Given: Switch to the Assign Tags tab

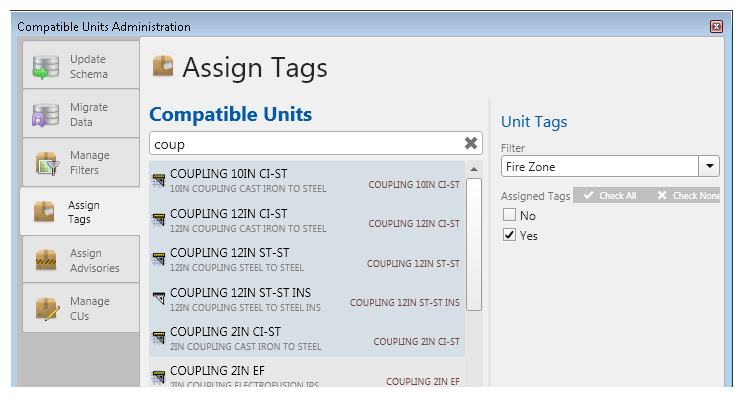Looking at the screenshot, I should click(x=80, y=212).
